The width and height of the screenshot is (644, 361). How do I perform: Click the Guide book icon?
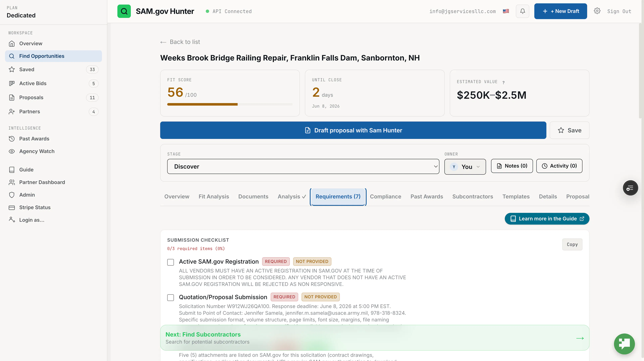pyautogui.click(x=12, y=170)
